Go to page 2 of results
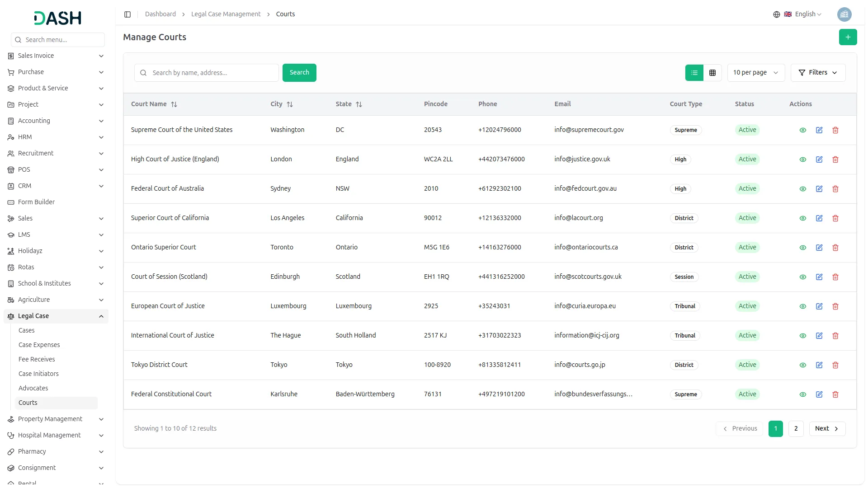Viewport: 868px width, 488px height. 796,428
